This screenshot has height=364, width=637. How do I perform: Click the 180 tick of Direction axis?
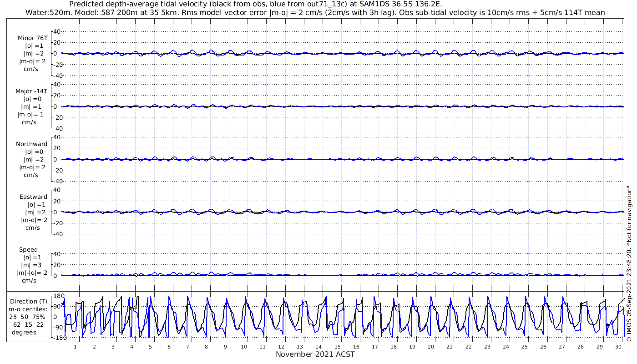click(59, 296)
